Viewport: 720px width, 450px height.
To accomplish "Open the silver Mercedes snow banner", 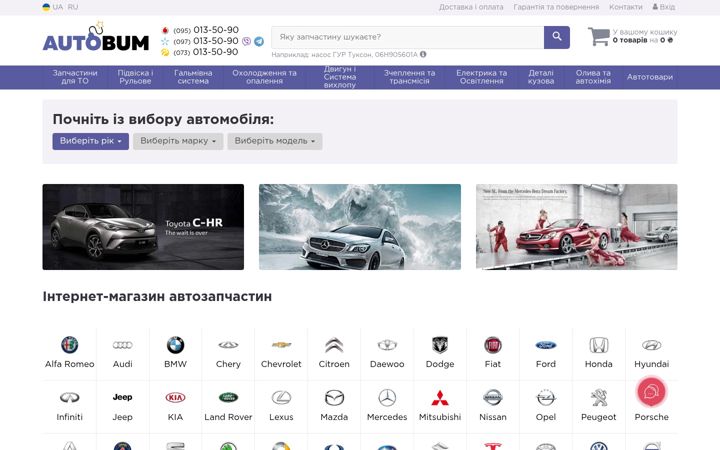I will (360, 227).
